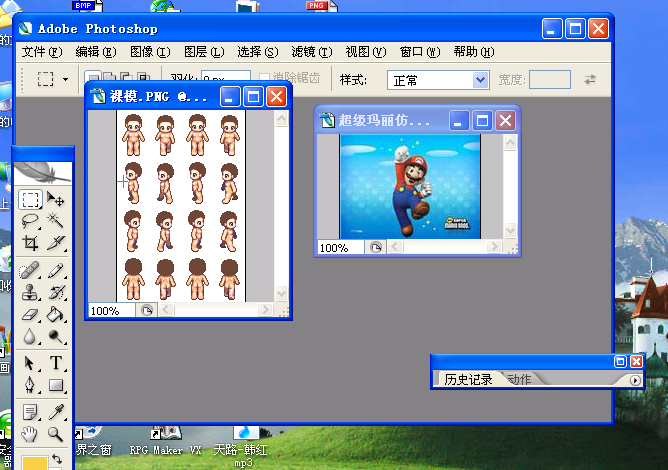The height and width of the screenshot is (470, 668).
Task: Open RPG Maker VX desktop shortcut
Action: 165,441
